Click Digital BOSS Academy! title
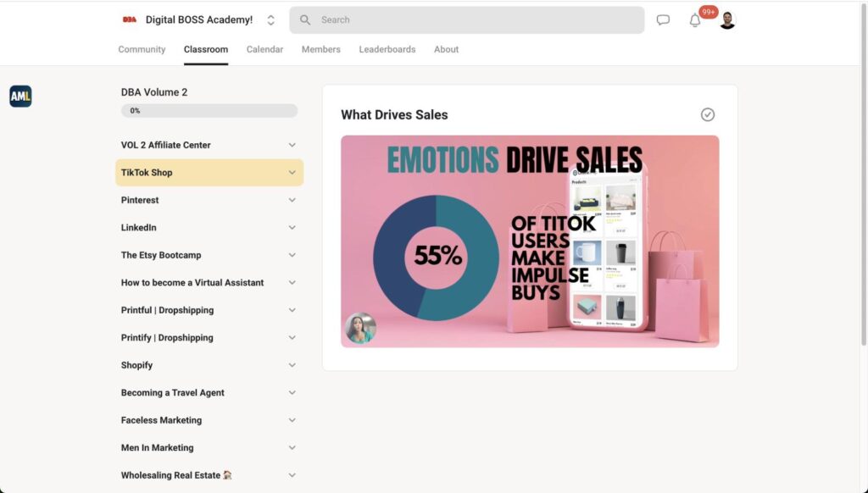 click(x=198, y=20)
